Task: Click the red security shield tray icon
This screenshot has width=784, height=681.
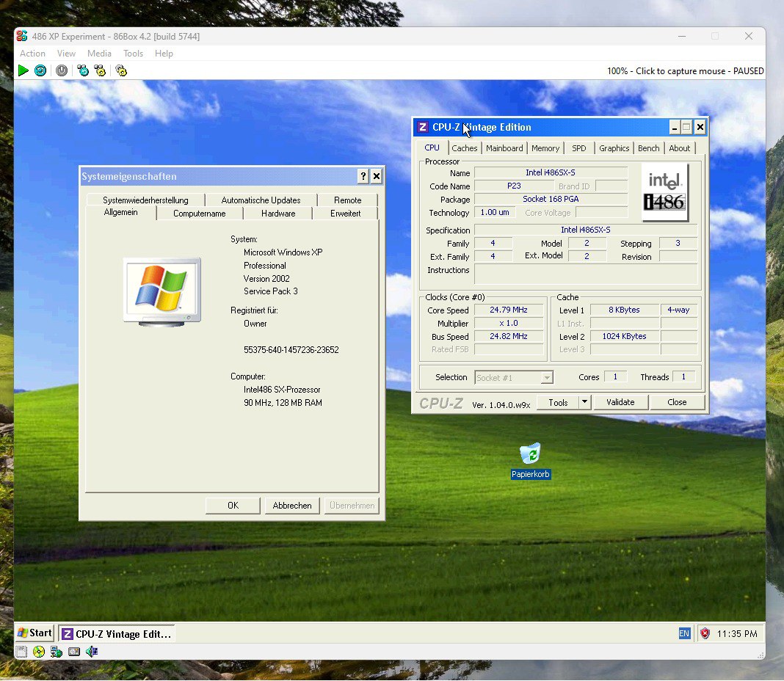Action: click(705, 633)
